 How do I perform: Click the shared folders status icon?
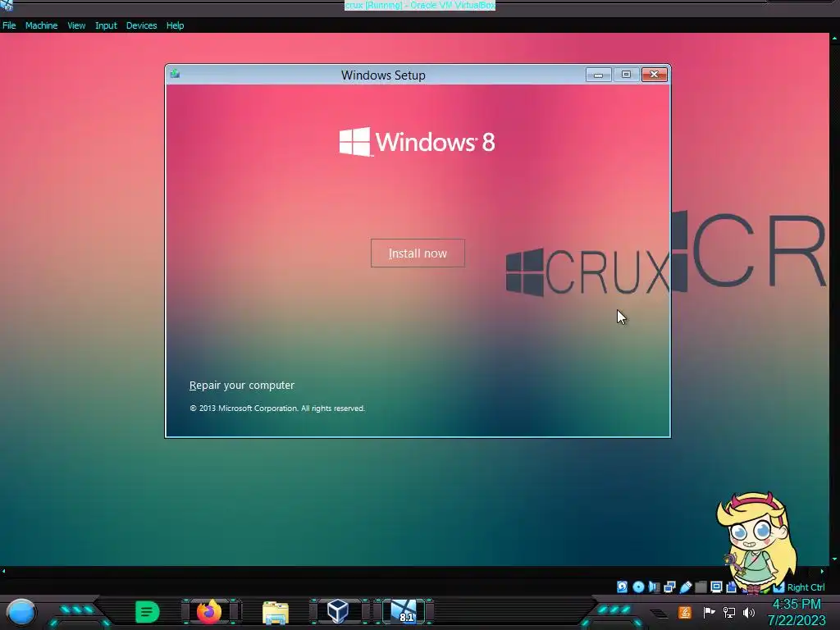pyautogui.click(x=701, y=587)
